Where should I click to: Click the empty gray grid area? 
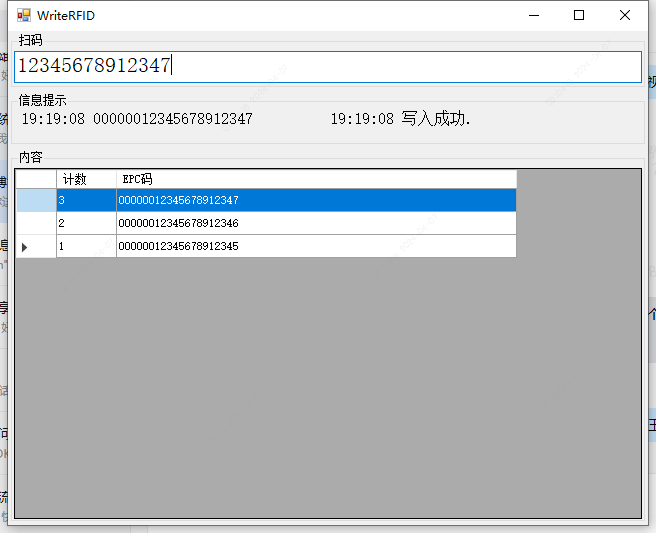(328, 390)
